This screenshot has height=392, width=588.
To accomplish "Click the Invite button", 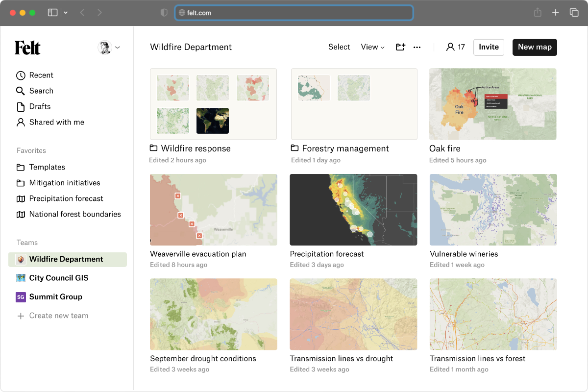I will click(x=489, y=47).
